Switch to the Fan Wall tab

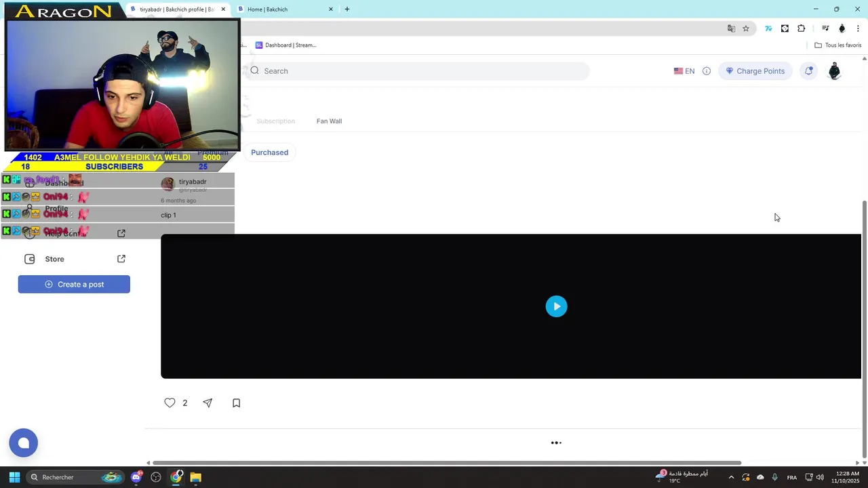click(x=329, y=121)
